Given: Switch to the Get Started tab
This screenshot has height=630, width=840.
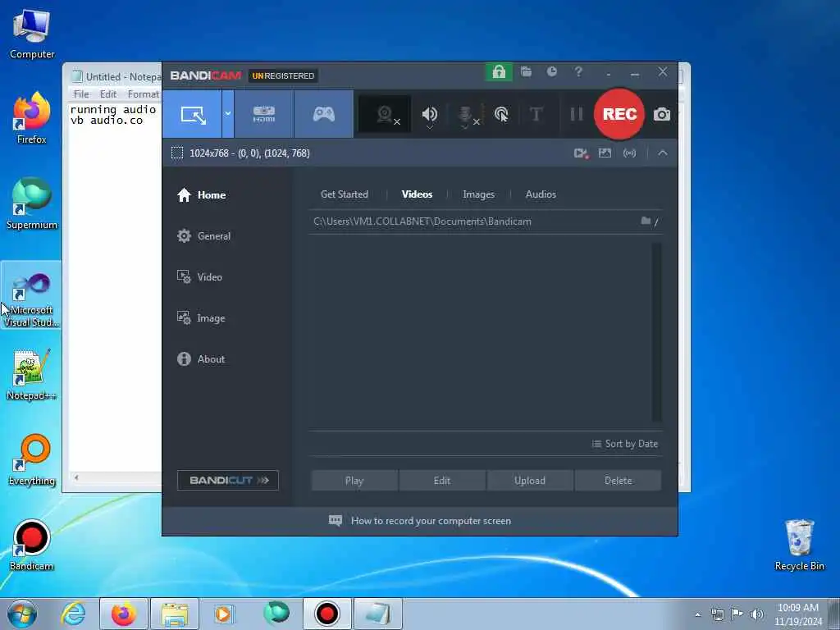Looking at the screenshot, I should (x=344, y=194).
